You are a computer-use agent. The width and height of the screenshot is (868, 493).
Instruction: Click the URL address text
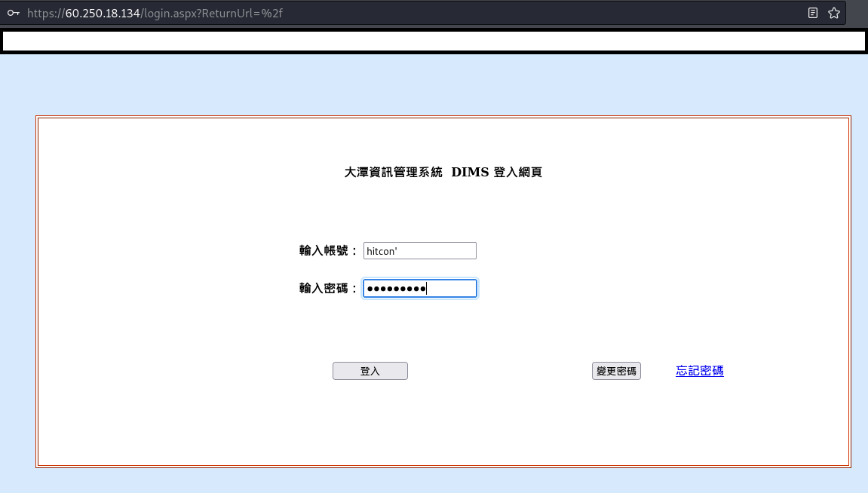point(155,14)
